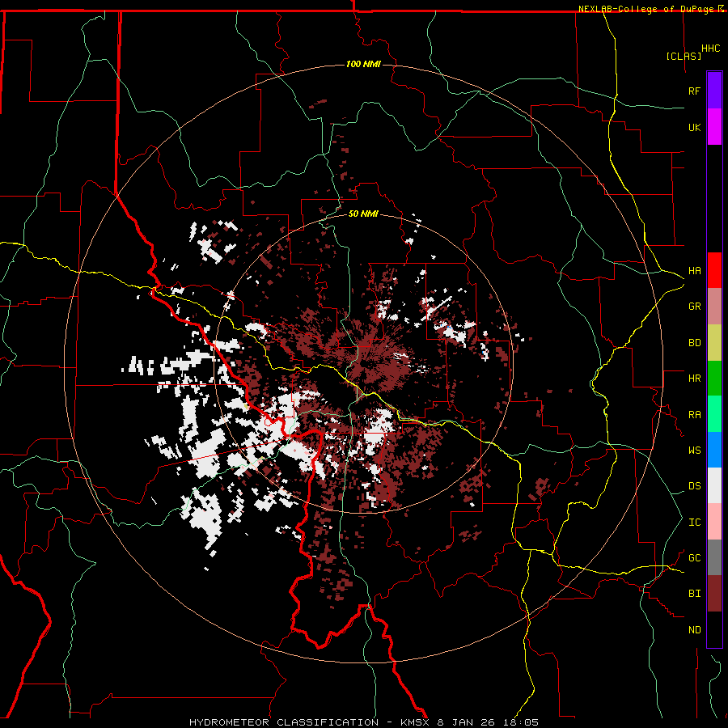Click the "DS" legend label

click(694, 486)
